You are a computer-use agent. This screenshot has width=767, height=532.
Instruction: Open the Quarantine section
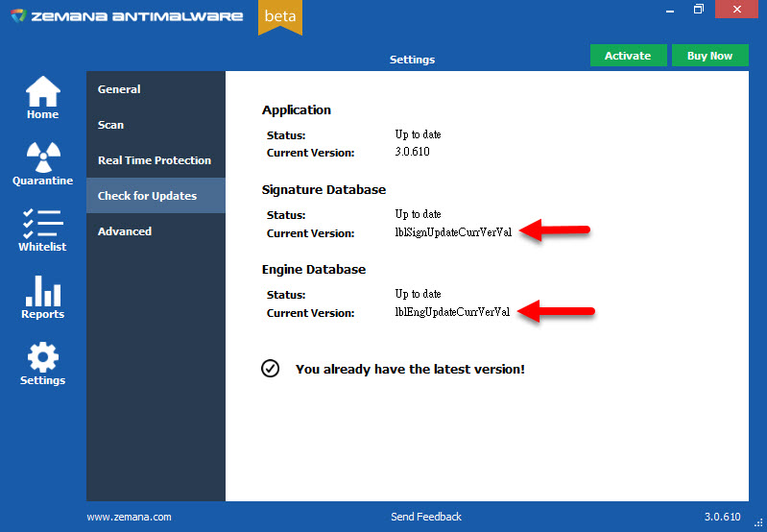(42, 164)
